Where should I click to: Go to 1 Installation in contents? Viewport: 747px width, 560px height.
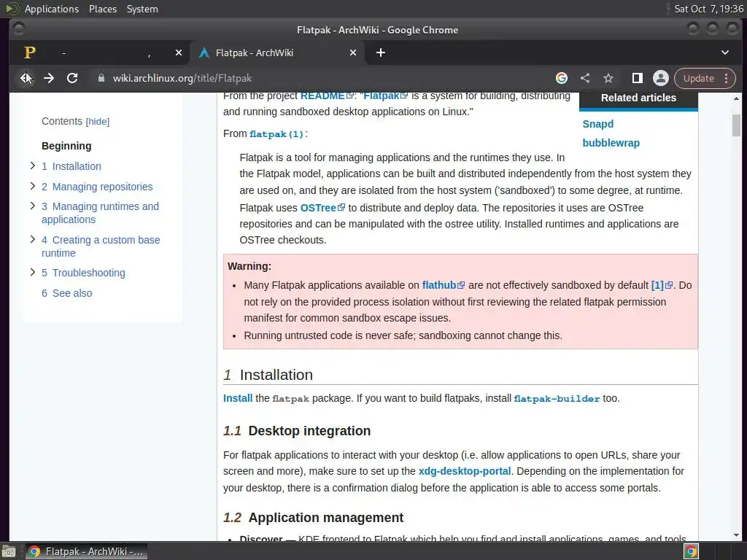click(x=71, y=166)
